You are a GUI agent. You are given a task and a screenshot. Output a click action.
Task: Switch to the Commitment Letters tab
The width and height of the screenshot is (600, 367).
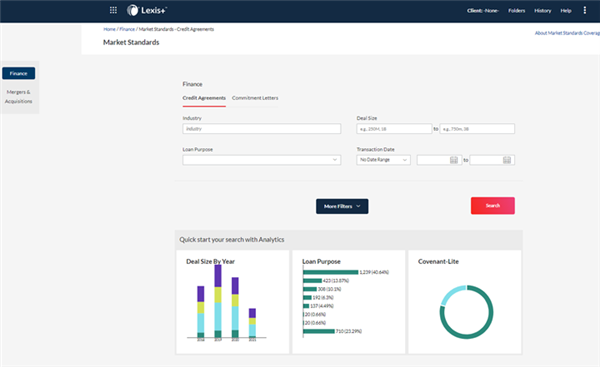click(x=255, y=98)
